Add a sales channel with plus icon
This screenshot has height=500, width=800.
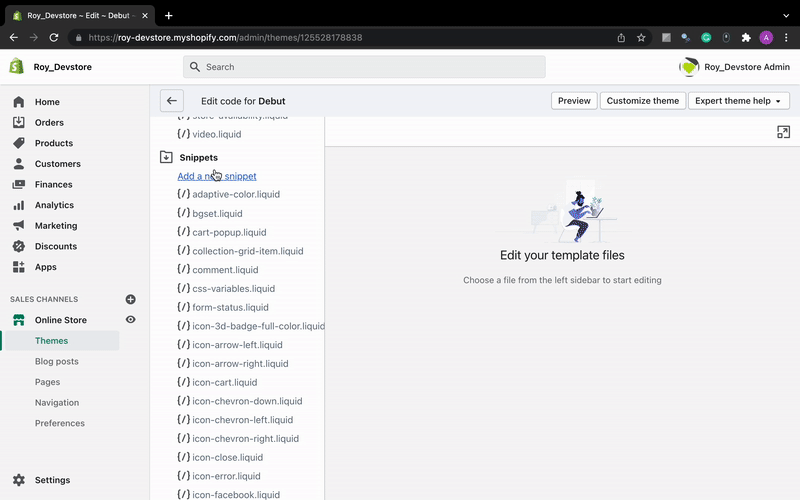(131, 299)
